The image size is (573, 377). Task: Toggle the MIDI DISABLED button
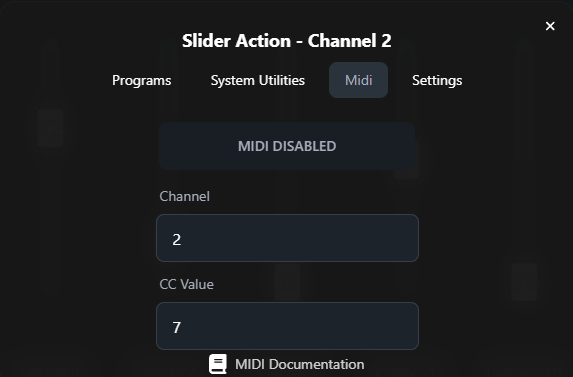coord(287,146)
